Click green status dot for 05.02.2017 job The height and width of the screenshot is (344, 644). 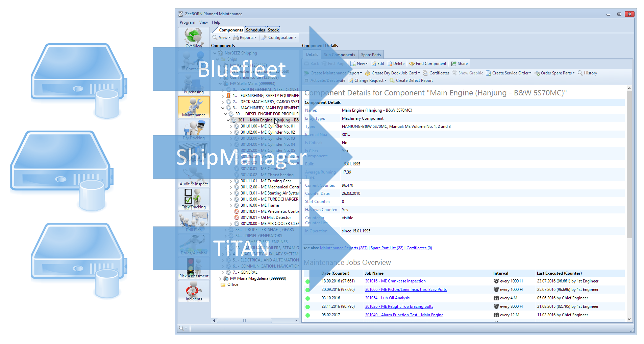[x=307, y=315]
